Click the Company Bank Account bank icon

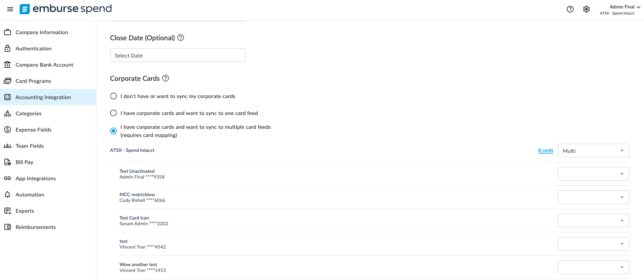pyautogui.click(x=7, y=65)
